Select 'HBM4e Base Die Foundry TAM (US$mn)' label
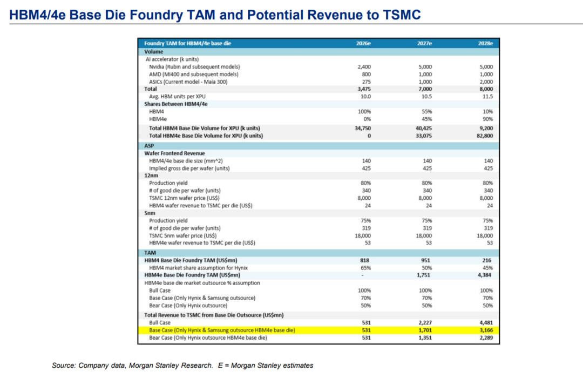 click(192, 275)
